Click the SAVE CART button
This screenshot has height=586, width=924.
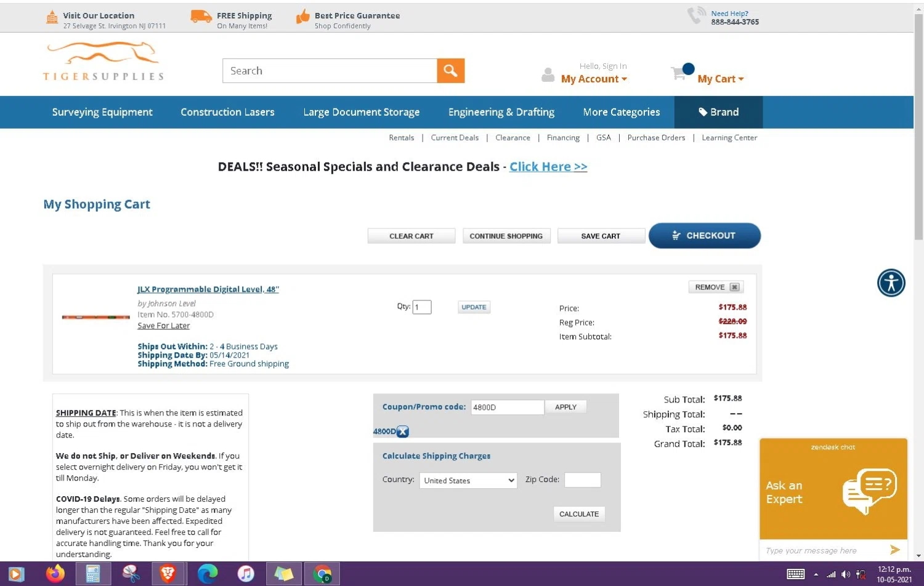(601, 236)
